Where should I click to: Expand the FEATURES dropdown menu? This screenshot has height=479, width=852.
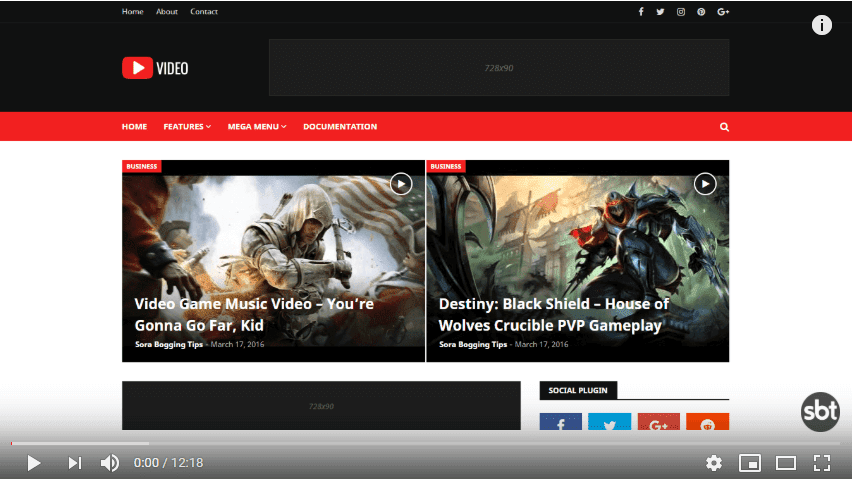(187, 127)
